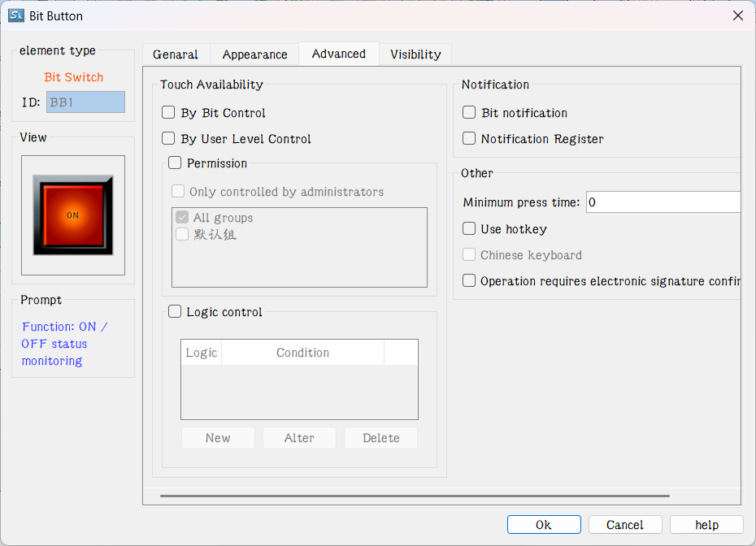Toggle electronic signature confirmation checkbox
The width and height of the screenshot is (756, 546).
pyautogui.click(x=469, y=280)
